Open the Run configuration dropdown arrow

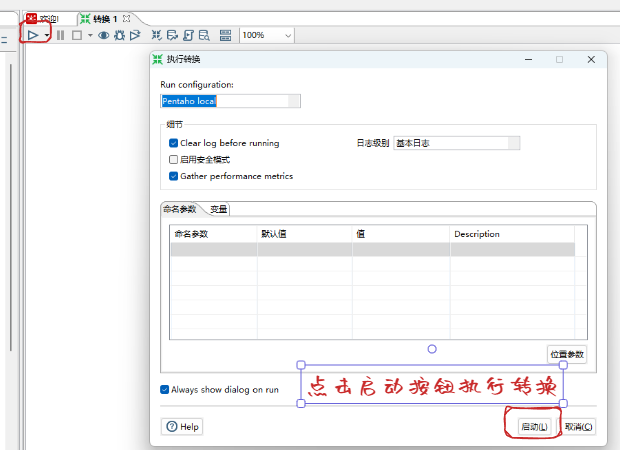click(x=294, y=101)
